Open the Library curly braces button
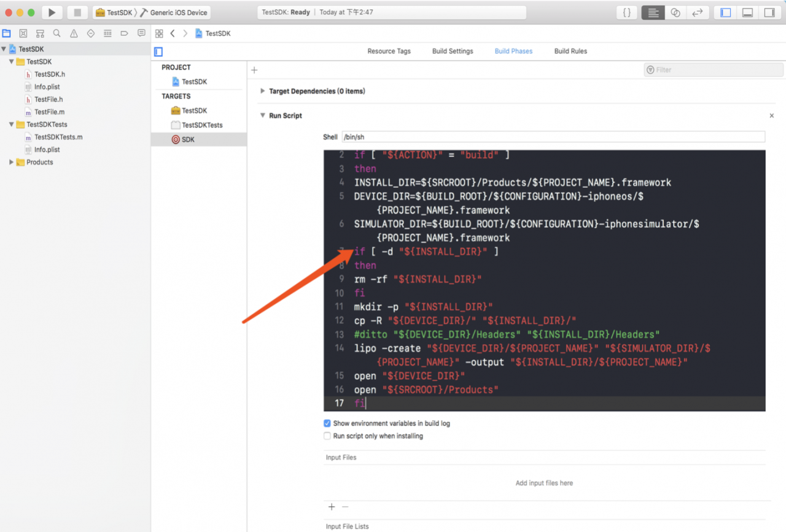This screenshot has height=532, width=786. [626, 12]
